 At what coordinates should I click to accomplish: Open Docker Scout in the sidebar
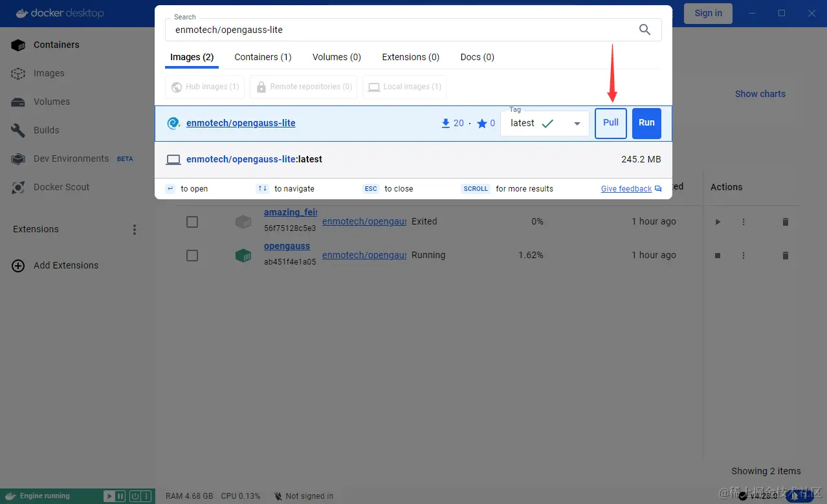78,187
